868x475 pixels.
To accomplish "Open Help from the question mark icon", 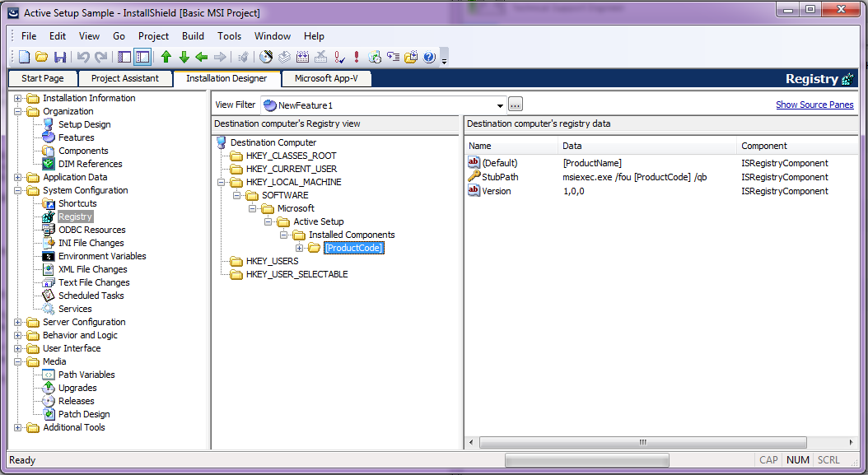I will [429, 57].
